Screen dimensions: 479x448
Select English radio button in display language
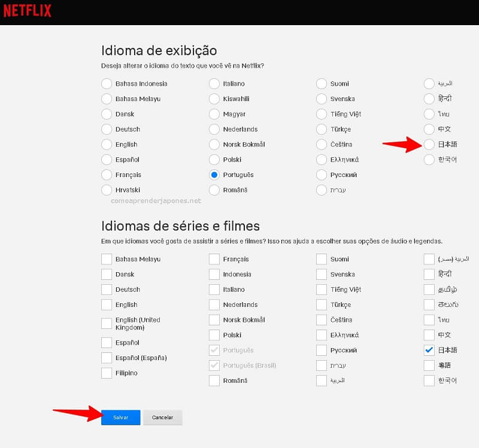107,144
